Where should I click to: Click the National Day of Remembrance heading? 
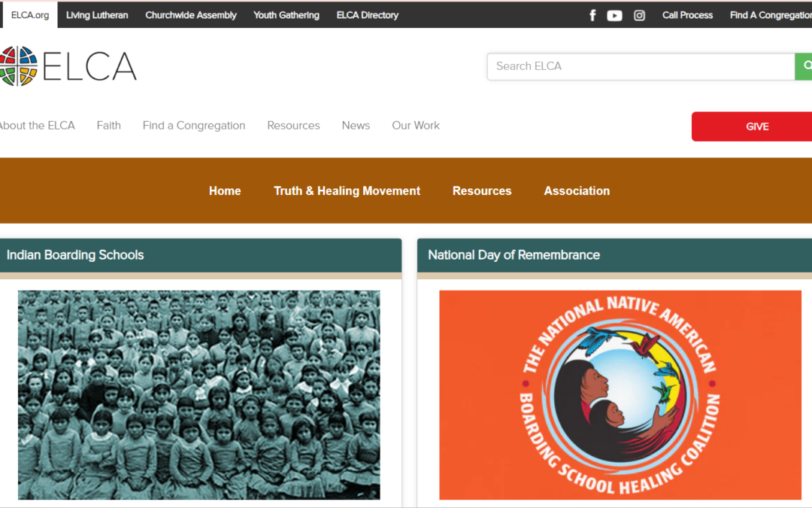pos(514,255)
